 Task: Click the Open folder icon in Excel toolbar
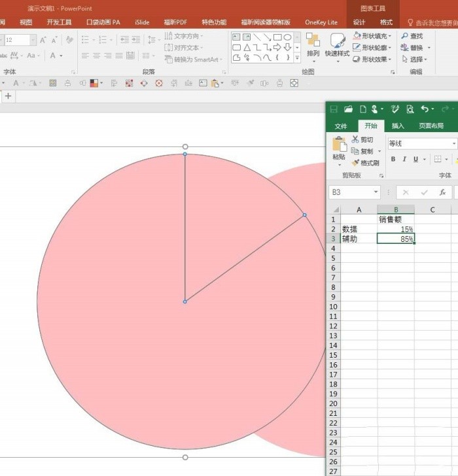(348, 109)
